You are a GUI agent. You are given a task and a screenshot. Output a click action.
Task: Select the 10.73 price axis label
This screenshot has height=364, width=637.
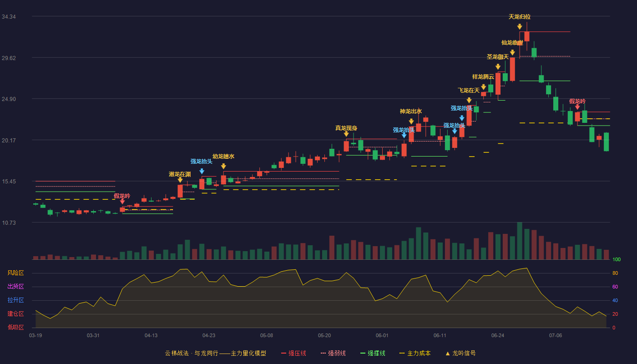(x=9, y=222)
